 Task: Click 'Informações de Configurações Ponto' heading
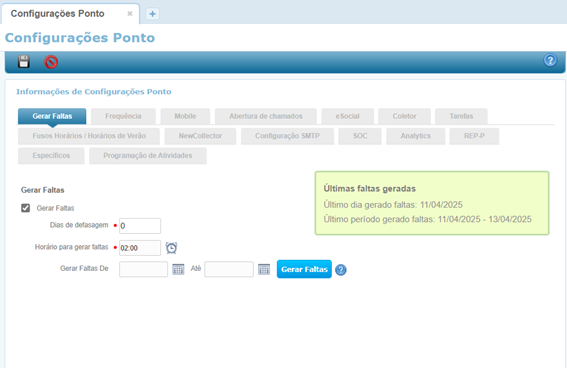[x=94, y=92]
